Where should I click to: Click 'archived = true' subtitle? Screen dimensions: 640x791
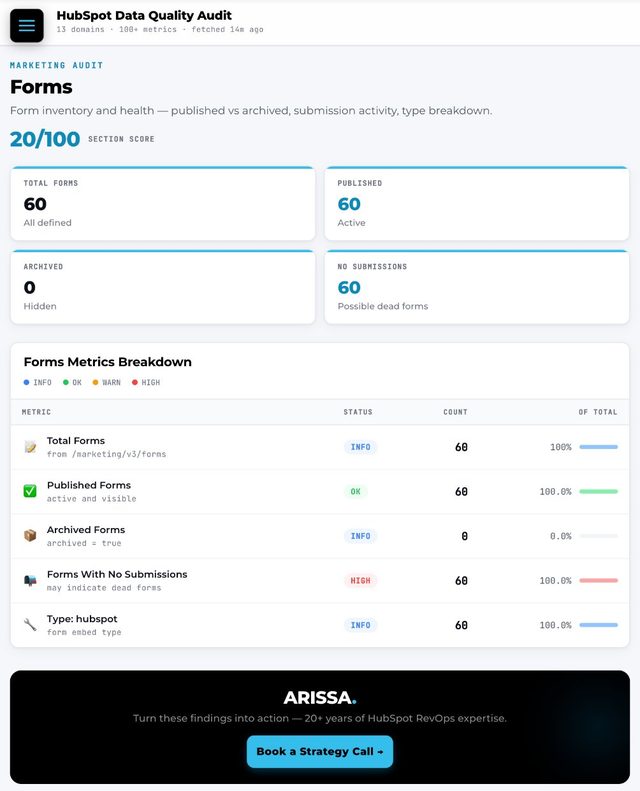(x=84, y=543)
